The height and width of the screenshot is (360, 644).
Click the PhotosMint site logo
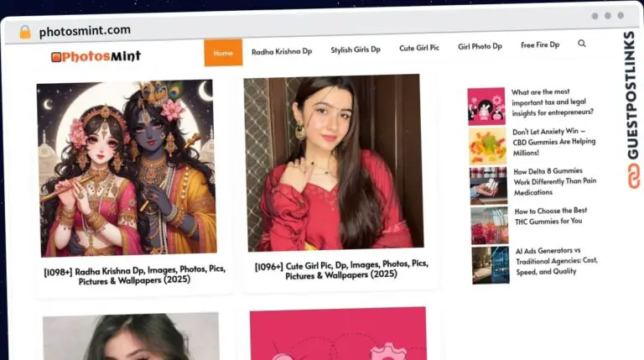96,56
